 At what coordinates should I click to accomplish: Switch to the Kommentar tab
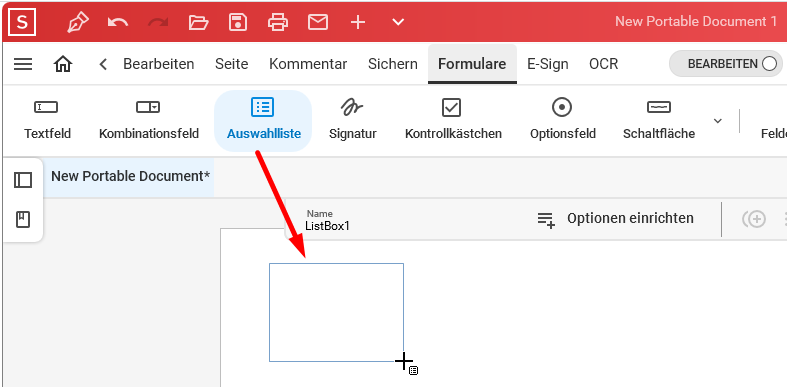[308, 64]
